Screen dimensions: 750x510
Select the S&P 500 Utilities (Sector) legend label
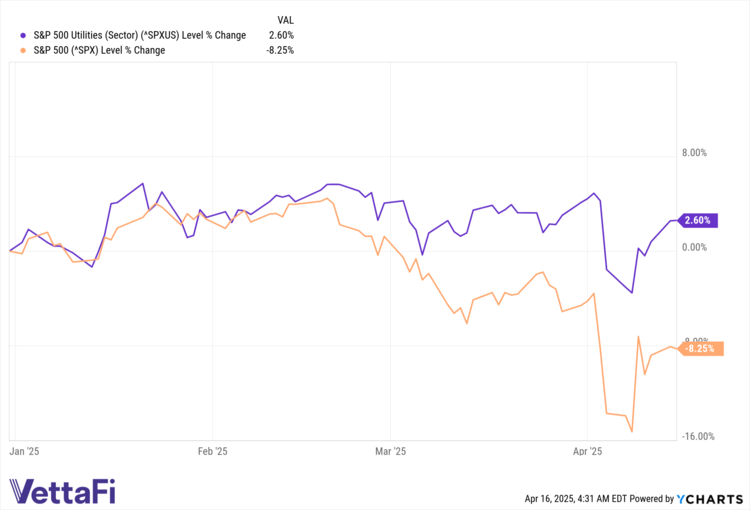139,35
